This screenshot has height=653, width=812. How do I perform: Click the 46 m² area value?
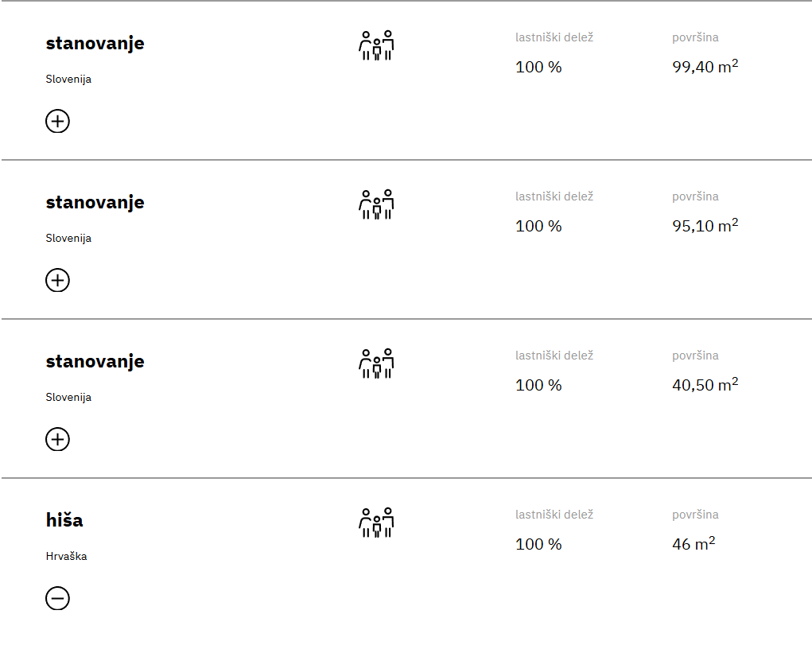point(694,543)
